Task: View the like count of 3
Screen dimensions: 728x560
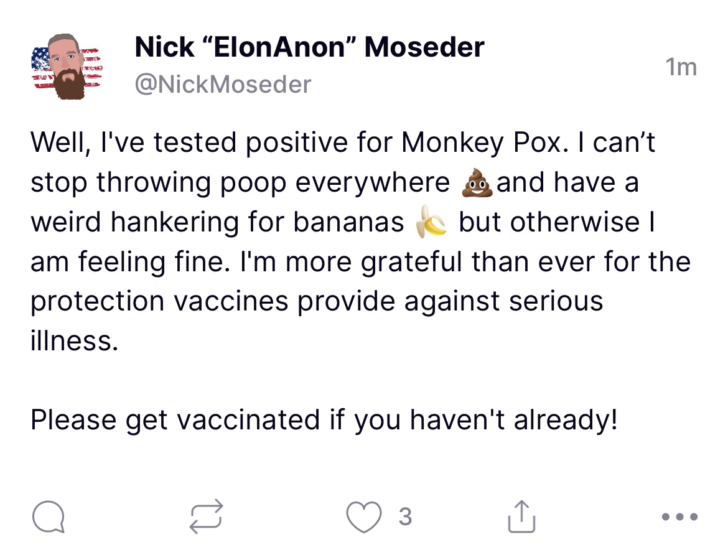Action: pos(405,517)
